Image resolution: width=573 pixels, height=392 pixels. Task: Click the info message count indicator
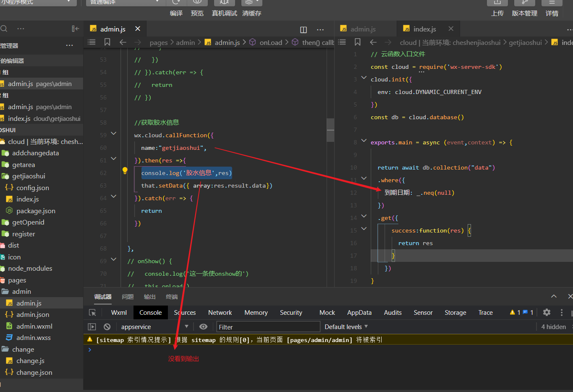point(528,312)
